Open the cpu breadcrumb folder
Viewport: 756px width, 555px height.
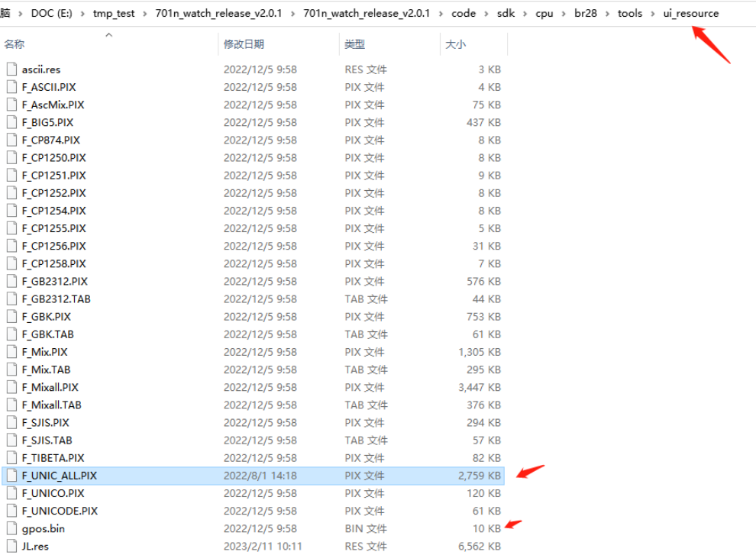click(x=544, y=14)
